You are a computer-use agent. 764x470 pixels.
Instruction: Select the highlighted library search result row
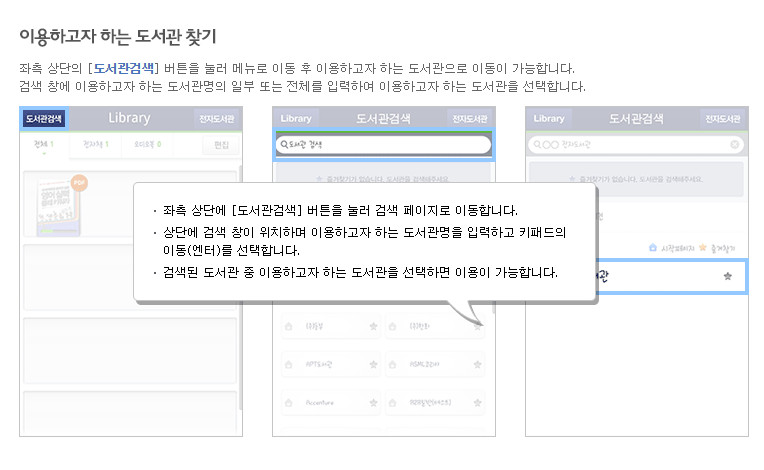click(x=672, y=277)
